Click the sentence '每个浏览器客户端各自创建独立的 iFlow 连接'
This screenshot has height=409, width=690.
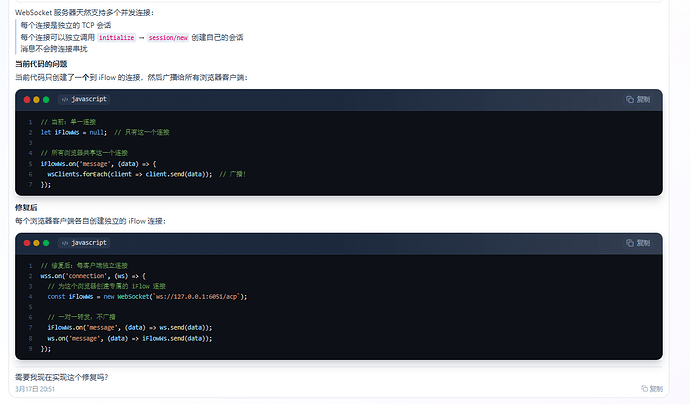pos(90,221)
